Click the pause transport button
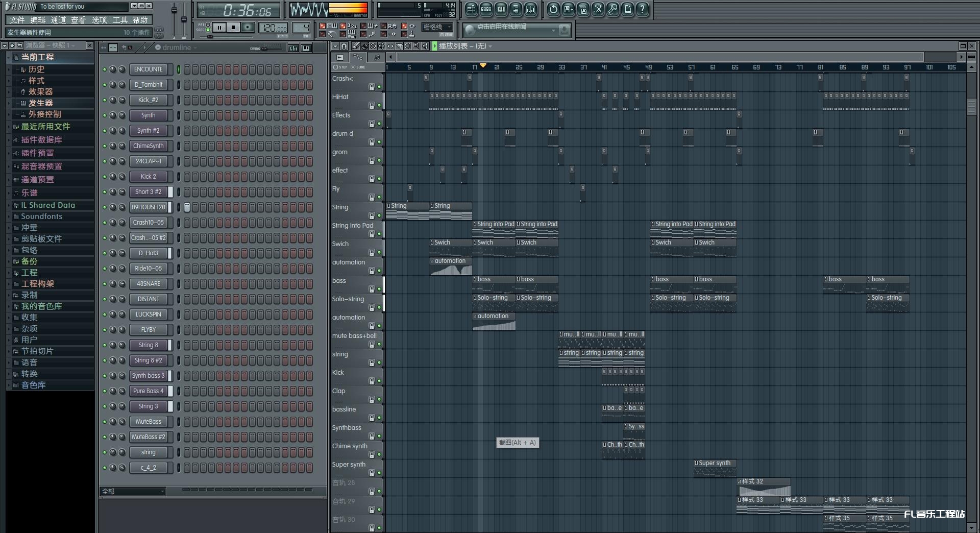 219,28
